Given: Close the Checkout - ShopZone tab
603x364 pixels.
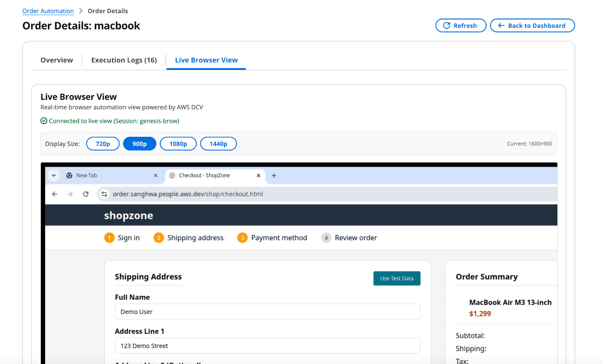Looking at the screenshot, I should point(258,176).
